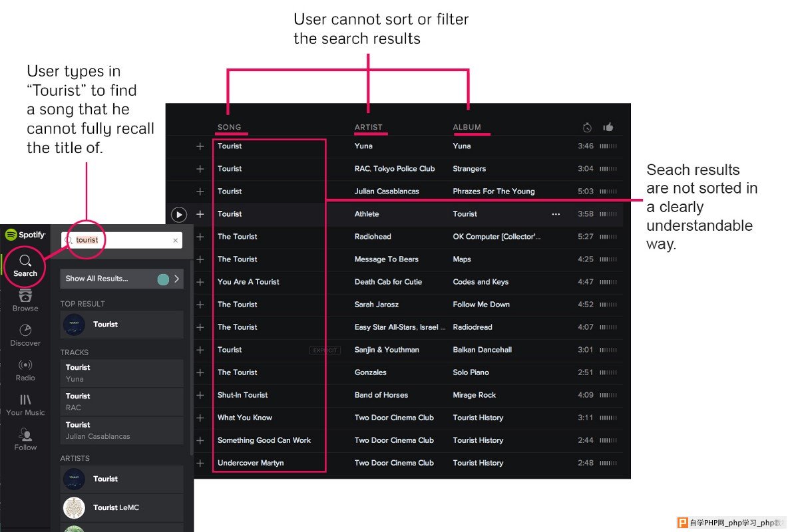Open the Follow section in sidebar

coord(25,440)
